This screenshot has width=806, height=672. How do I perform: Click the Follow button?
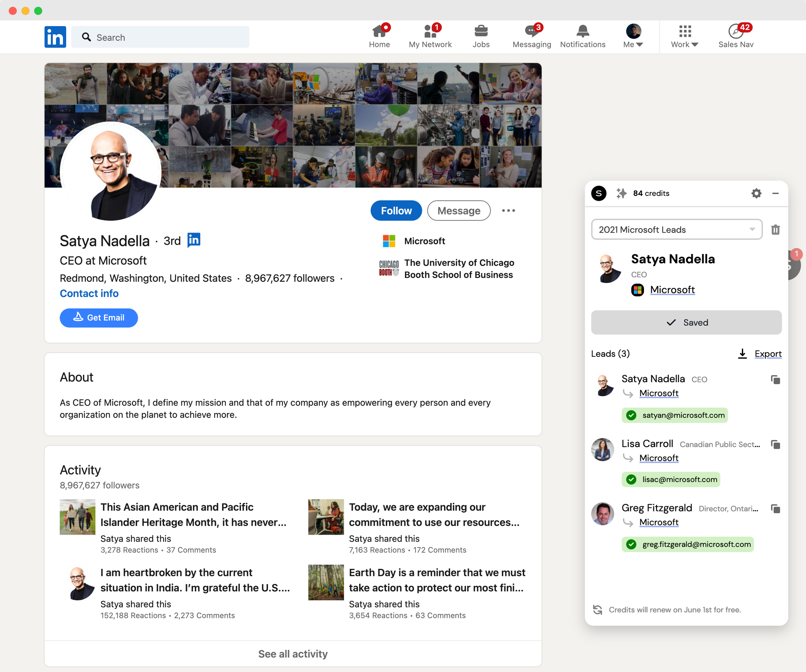point(396,211)
